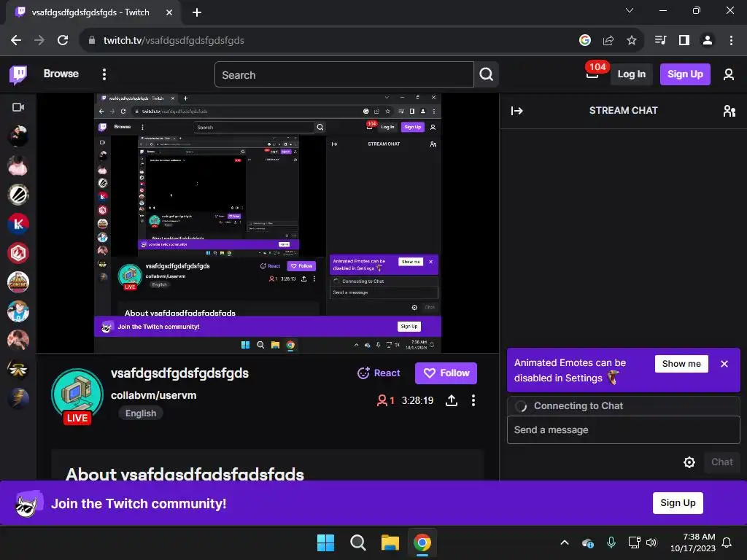This screenshot has width=747, height=560.
Task: Open chat settings gear icon
Action: tap(689, 462)
